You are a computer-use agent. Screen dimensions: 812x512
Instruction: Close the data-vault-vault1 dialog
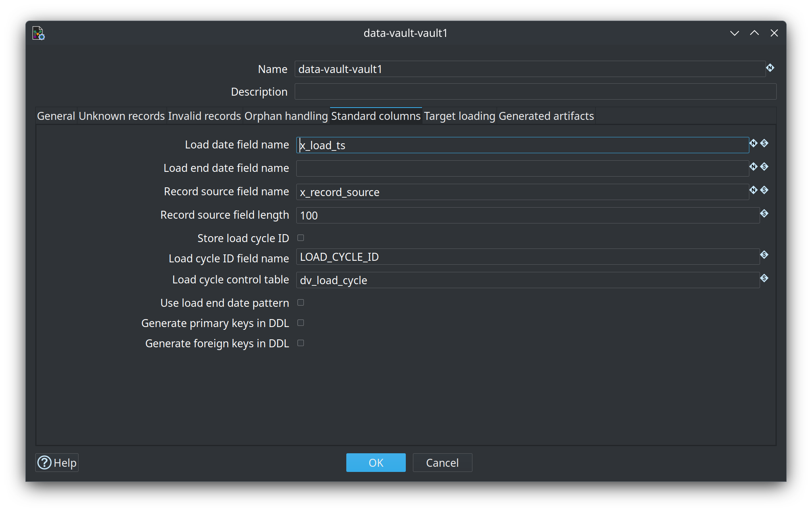pos(774,33)
